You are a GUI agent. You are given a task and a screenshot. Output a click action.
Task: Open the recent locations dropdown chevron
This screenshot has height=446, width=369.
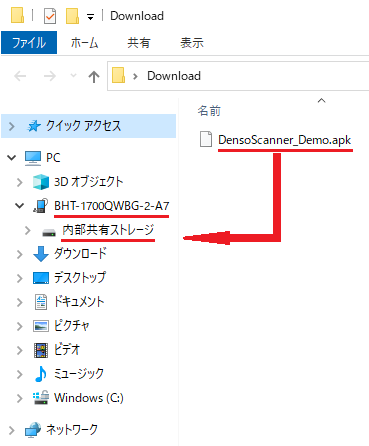click(73, 76)
